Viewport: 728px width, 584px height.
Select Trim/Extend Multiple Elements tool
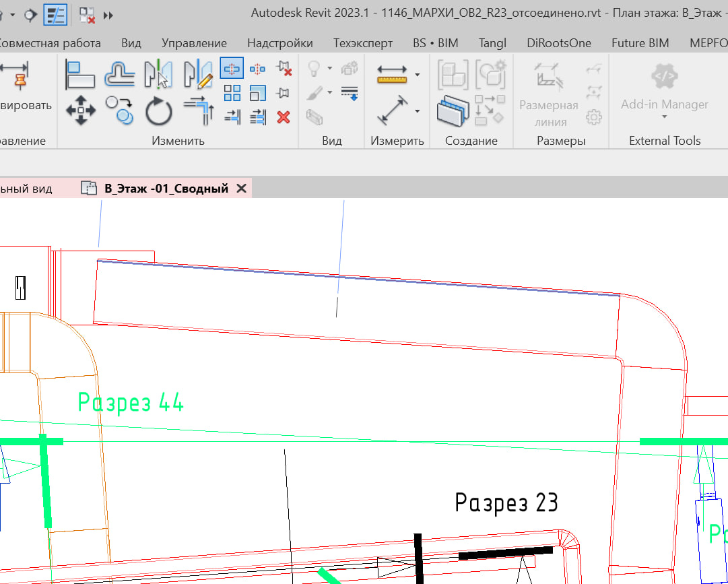coord(258,117)
